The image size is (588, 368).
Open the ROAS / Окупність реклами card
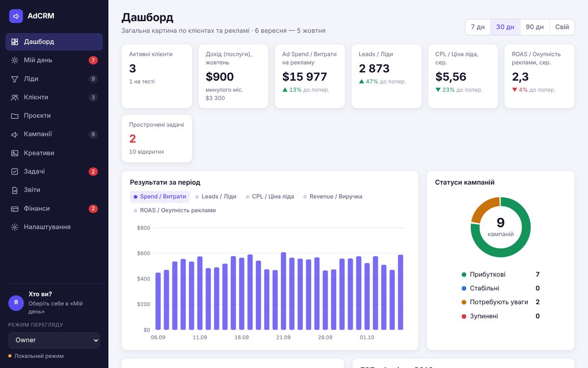539,76
